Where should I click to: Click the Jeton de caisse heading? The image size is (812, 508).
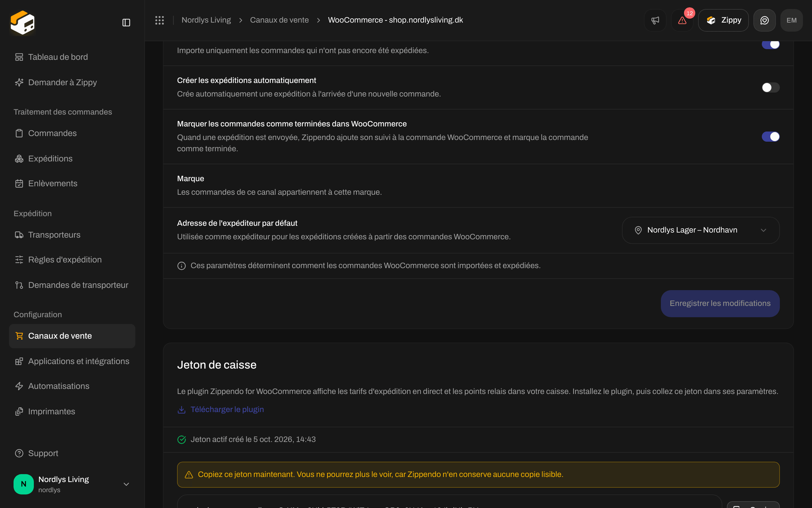point(217,365)
